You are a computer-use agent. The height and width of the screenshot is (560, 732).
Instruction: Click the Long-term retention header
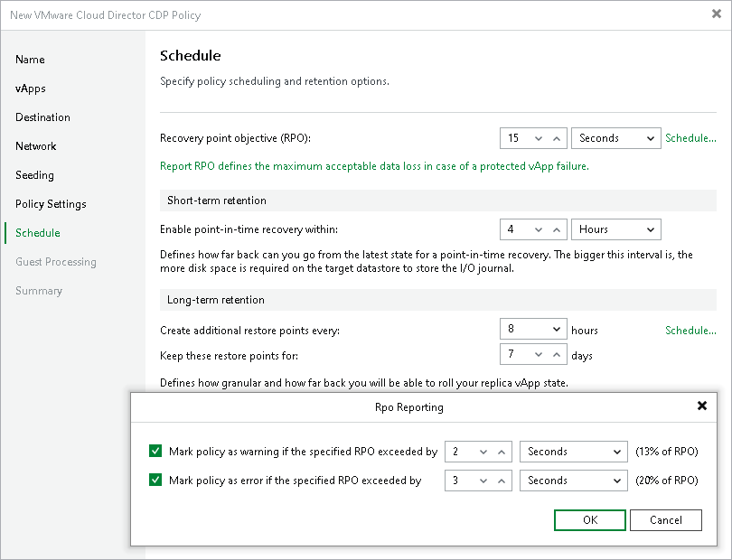(x=438, y=300)
